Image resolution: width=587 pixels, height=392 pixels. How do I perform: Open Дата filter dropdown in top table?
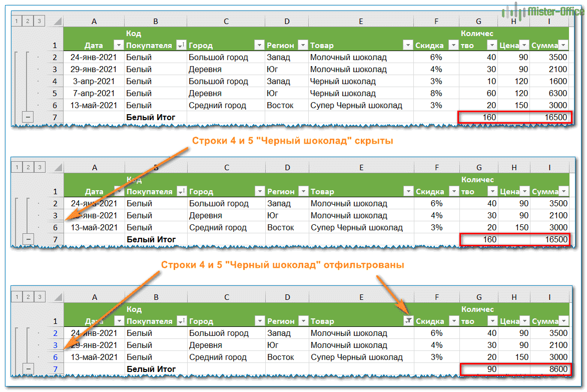(x=118, y=46)
